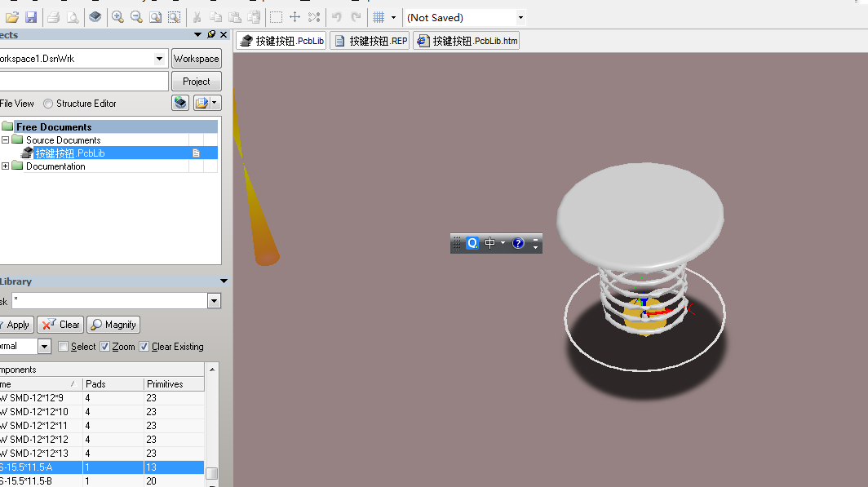Switch to the 按键按钮.REP tab

pyautogui.click(x=370, y=41)
